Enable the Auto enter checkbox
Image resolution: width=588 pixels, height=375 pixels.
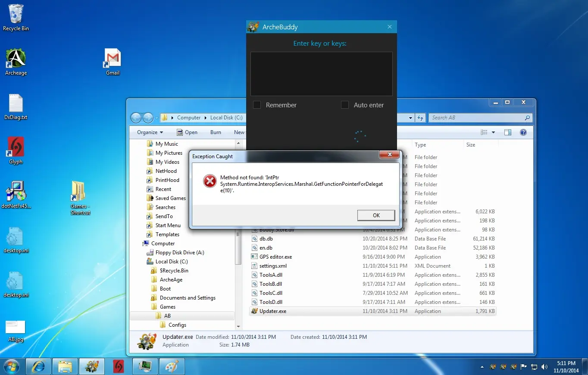[345, 105]
